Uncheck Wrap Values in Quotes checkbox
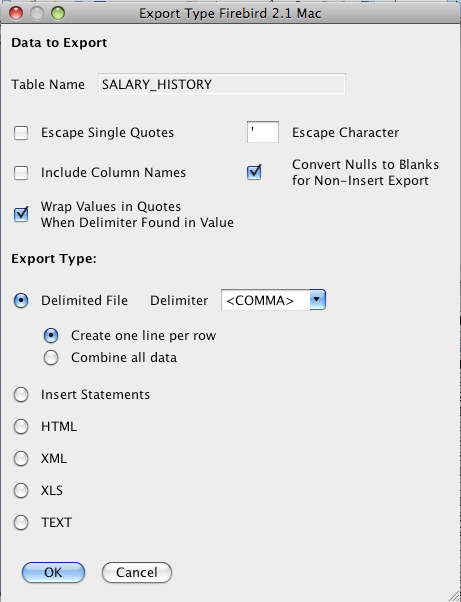 click(21, 214)
